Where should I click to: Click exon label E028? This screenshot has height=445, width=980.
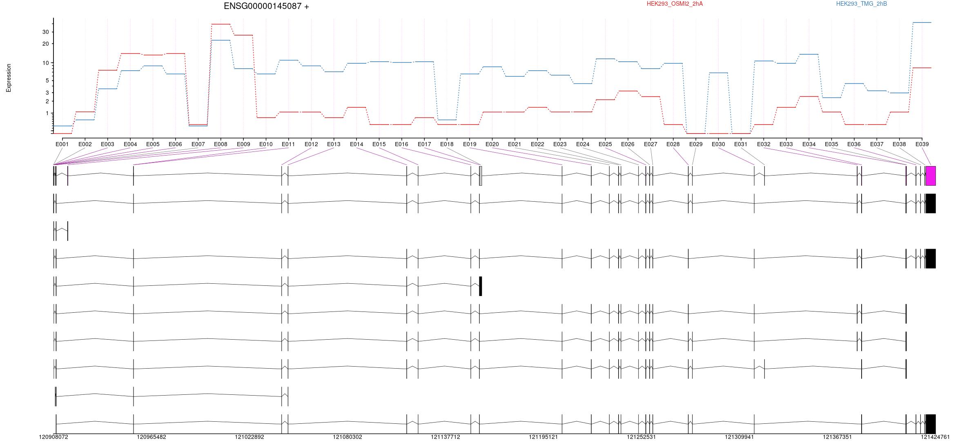coord(673,144)
